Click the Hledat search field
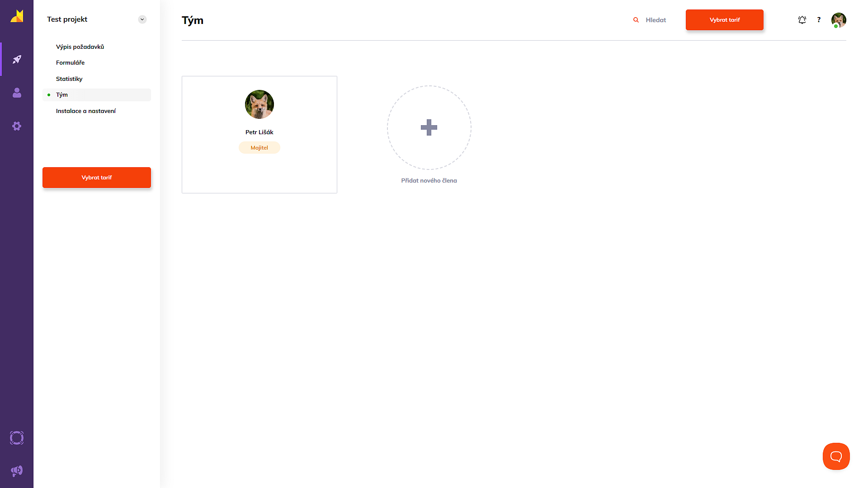 656,20
